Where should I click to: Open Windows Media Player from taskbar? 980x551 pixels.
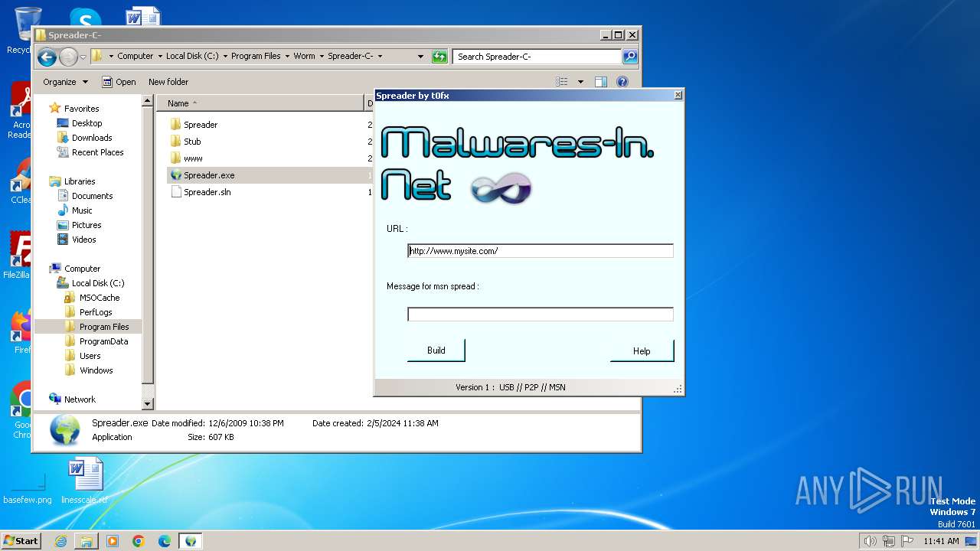tap(113, 541)
